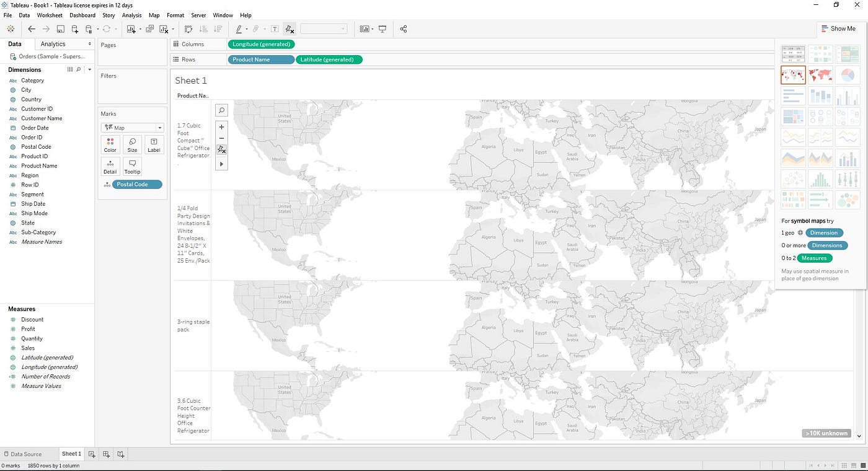868x471 pixels.
Task: Open the Analysis menu
Action: [131, 15]
